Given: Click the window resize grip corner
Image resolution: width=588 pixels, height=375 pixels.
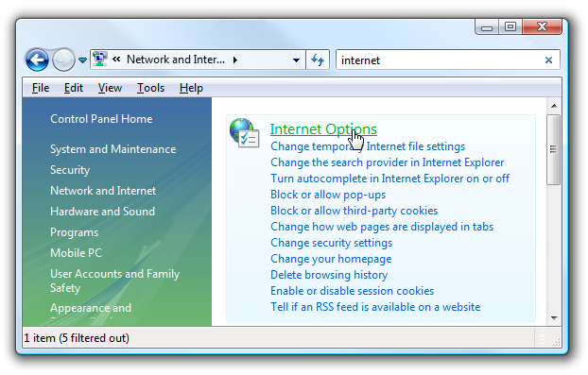Looking at the screenshot, I should (557, 341).
